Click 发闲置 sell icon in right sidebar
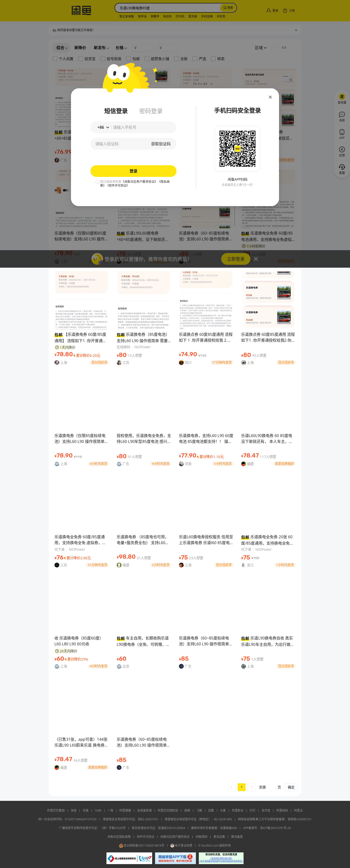The image size is (350, 868). [342, 99]
